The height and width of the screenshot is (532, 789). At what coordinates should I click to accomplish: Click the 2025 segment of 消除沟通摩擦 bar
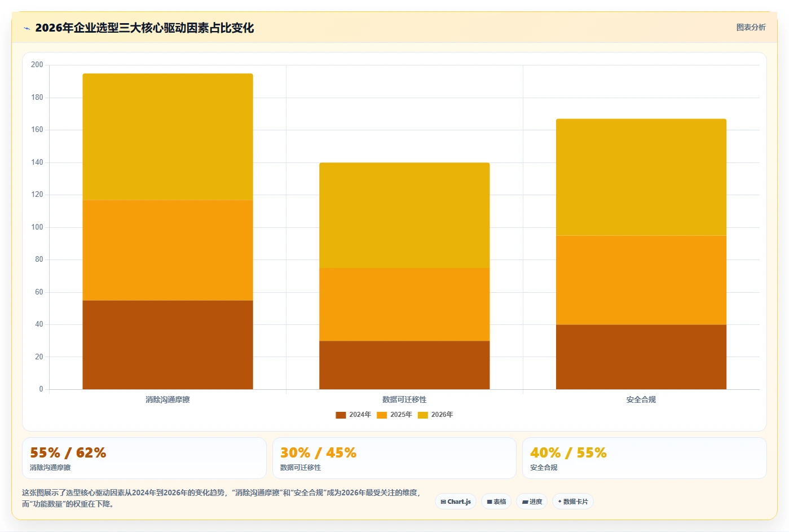tap(168, 250)
